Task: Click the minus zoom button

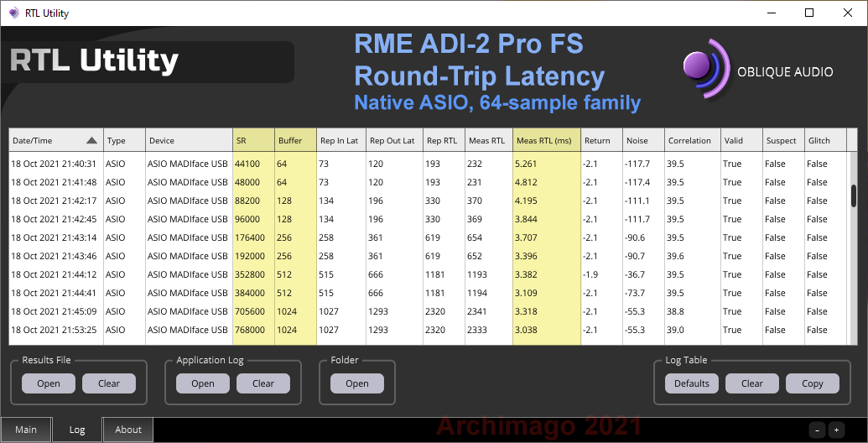Action: coord(818,430)
